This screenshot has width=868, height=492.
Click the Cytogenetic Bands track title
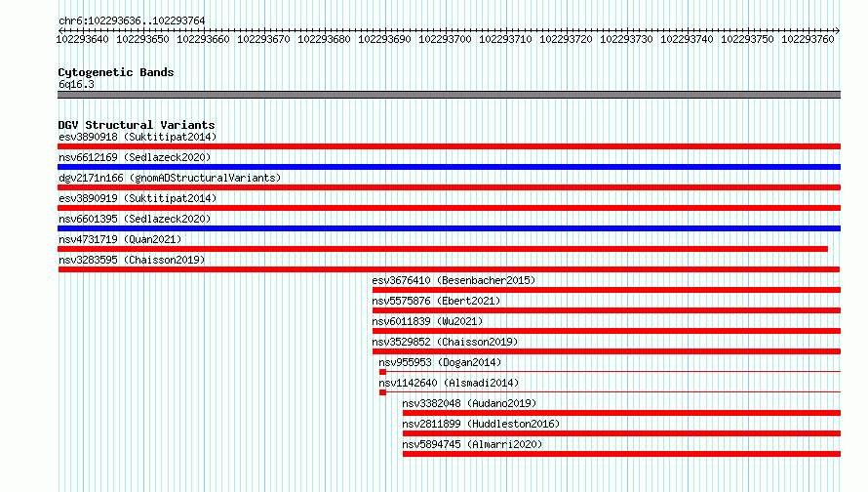point(116,72)
